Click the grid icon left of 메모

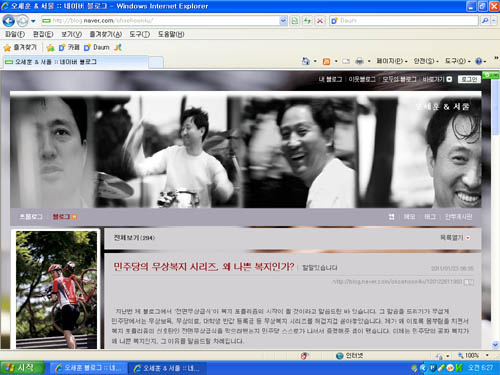391,217
